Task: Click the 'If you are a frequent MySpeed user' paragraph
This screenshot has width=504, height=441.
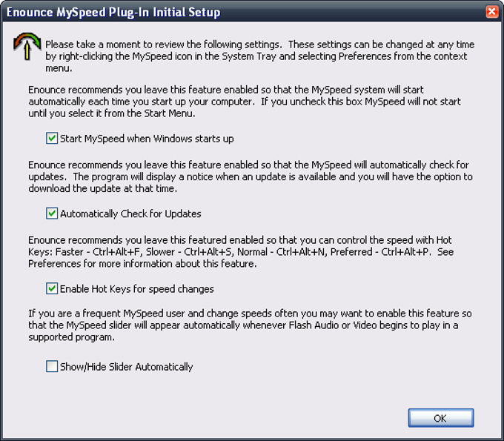Action: 250,325
